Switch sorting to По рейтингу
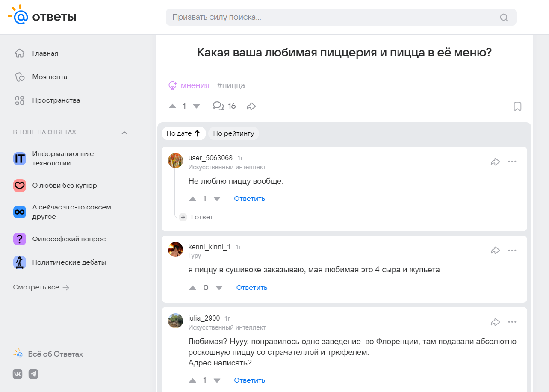Viewport: 549px width, 392px height. pyautogui.click(x=233, y=133)
